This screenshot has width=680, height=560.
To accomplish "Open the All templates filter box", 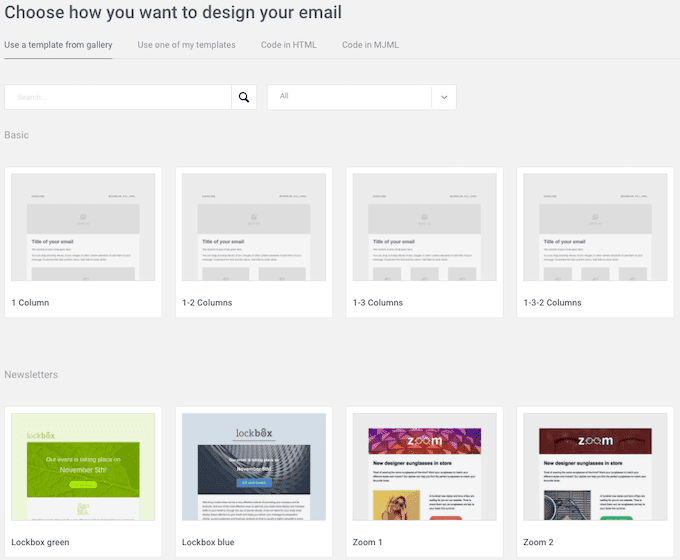I will [362, 97].
